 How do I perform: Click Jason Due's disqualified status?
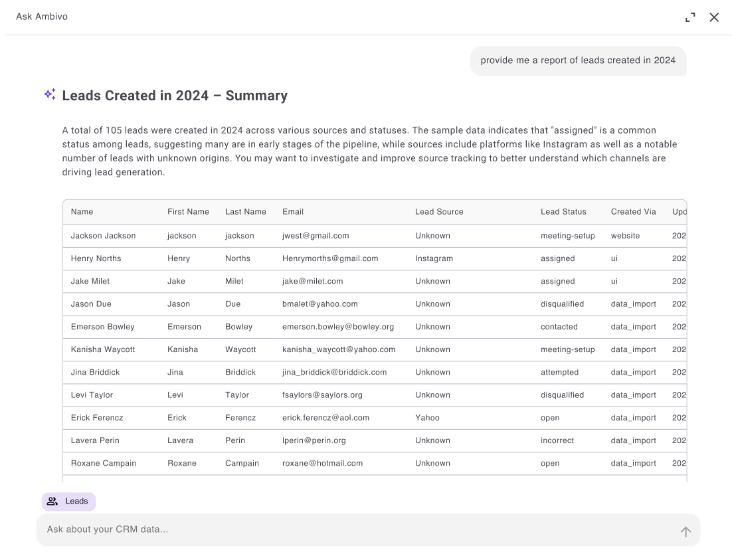[562, 304]
